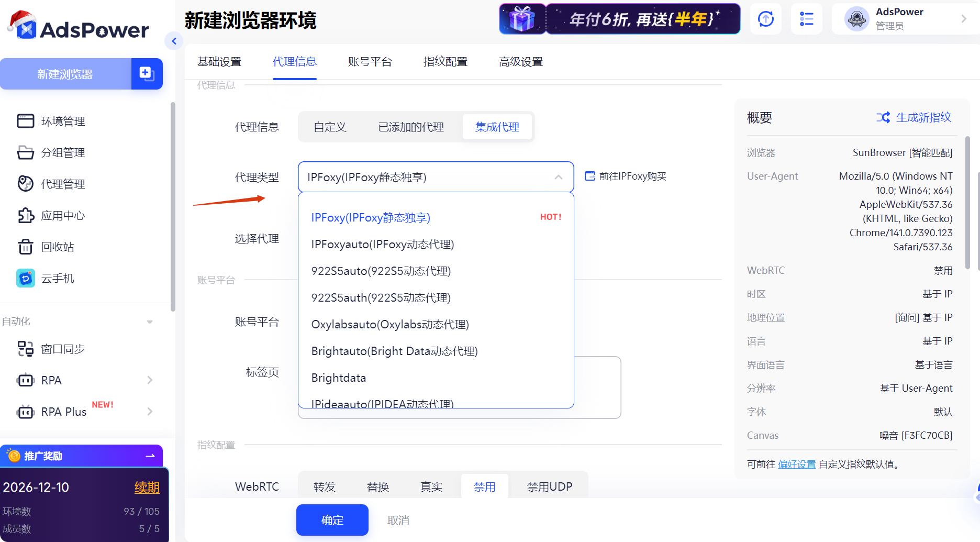Click the 续期 renewal link
The height and width of the screenshot is (542, 980).
(147, 487)
